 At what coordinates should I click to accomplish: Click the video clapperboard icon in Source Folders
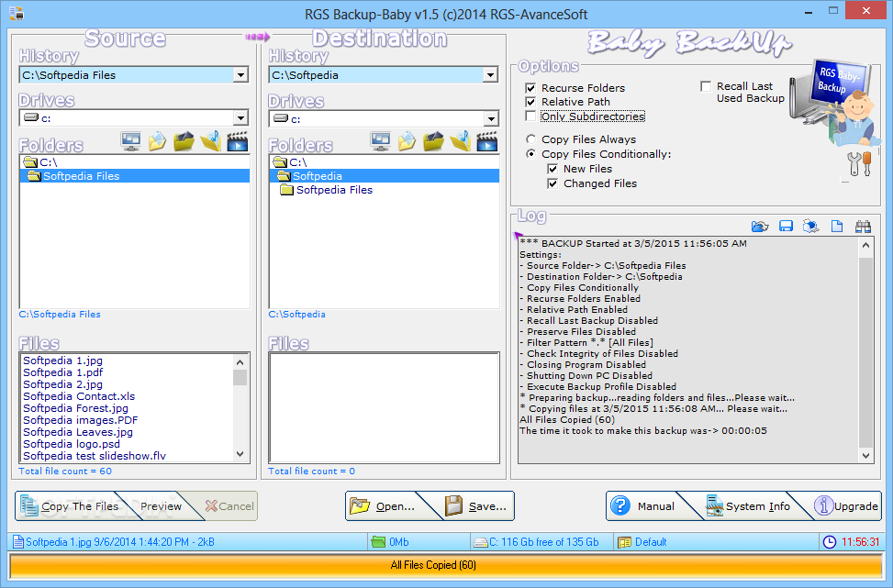pos(238,141)
